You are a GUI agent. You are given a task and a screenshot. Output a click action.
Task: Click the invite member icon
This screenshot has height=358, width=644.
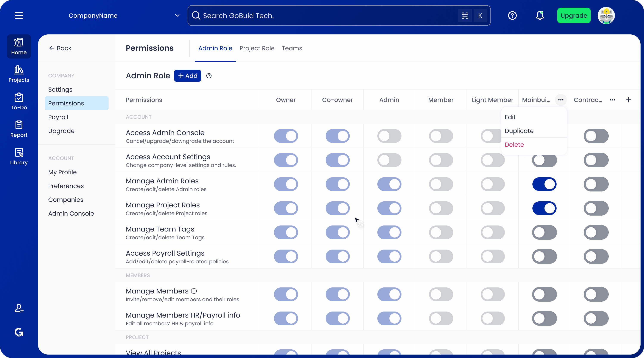tap(19, 308)
